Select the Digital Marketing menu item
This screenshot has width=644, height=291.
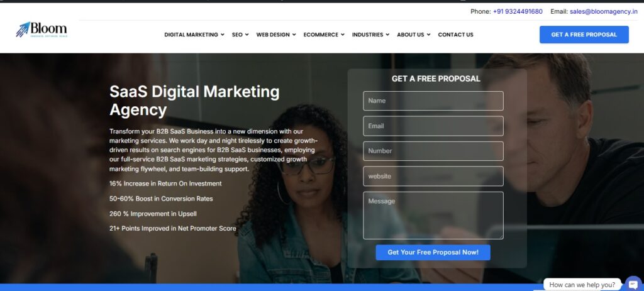[191, 35]
